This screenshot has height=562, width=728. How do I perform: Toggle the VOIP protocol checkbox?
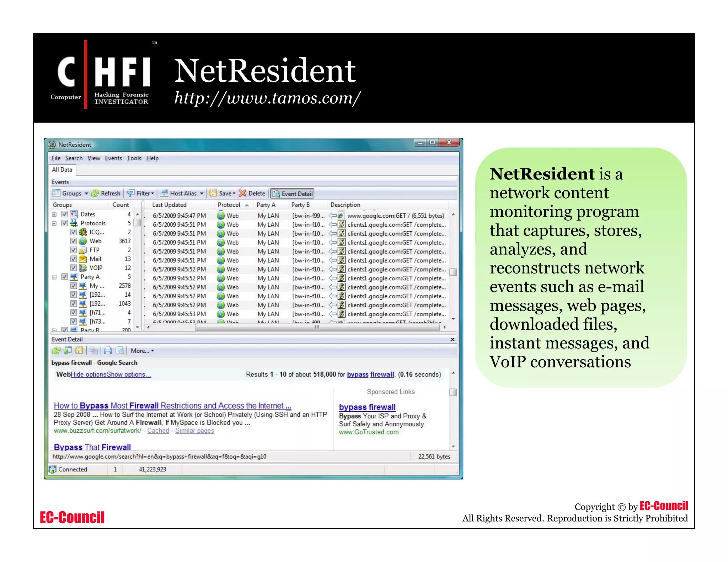74,268
